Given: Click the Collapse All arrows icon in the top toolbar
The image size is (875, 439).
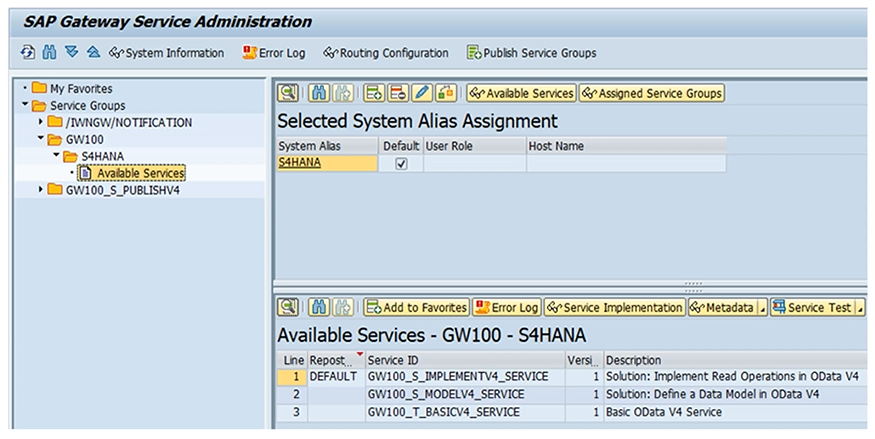Looking at the screenshot, I should (93, 53).
